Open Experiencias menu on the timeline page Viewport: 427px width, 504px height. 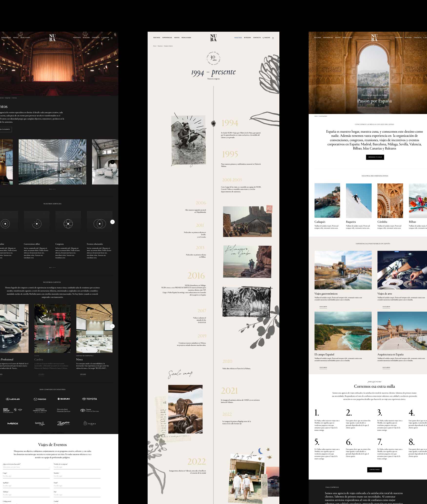[x=167, y=38]
